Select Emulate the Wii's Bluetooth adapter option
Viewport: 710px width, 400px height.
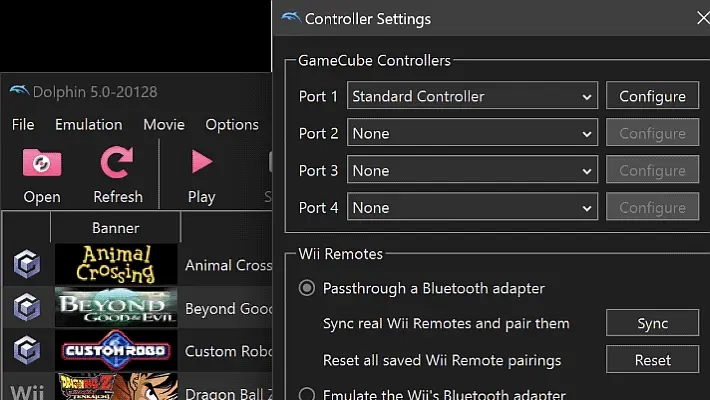(x=307, y=394)
